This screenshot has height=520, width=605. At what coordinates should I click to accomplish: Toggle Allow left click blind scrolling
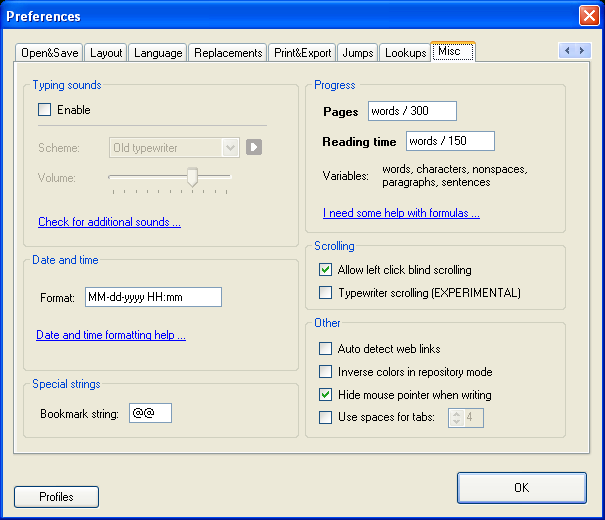(x=325, y=269)
